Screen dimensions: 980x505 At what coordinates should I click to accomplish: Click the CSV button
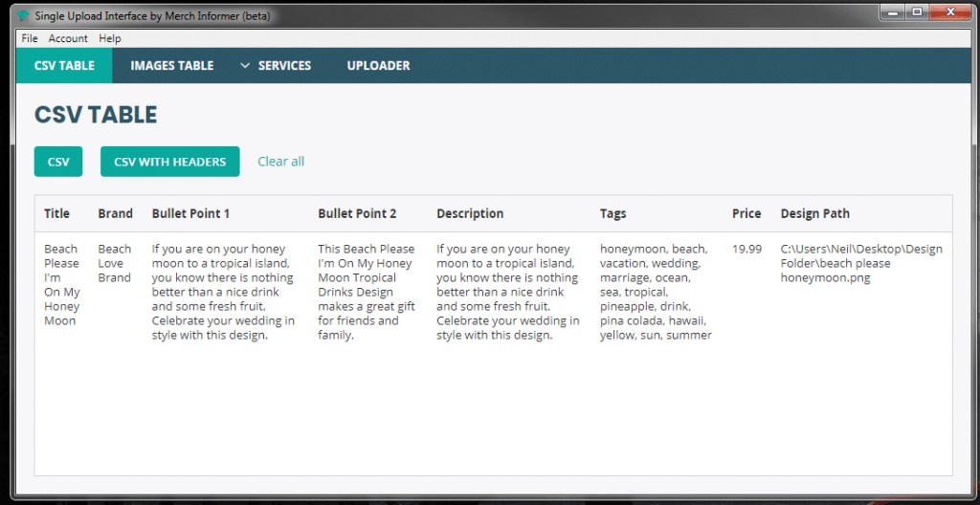click(58, 162)
